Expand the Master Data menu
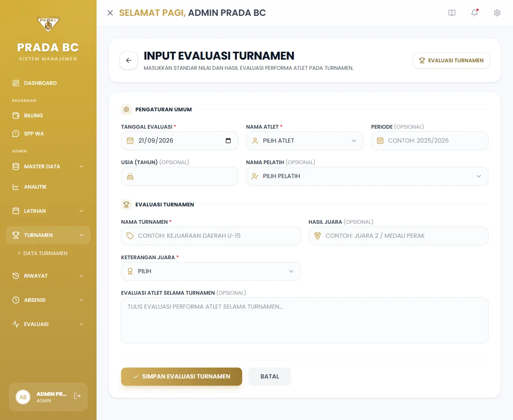 (x=48, y=166)
